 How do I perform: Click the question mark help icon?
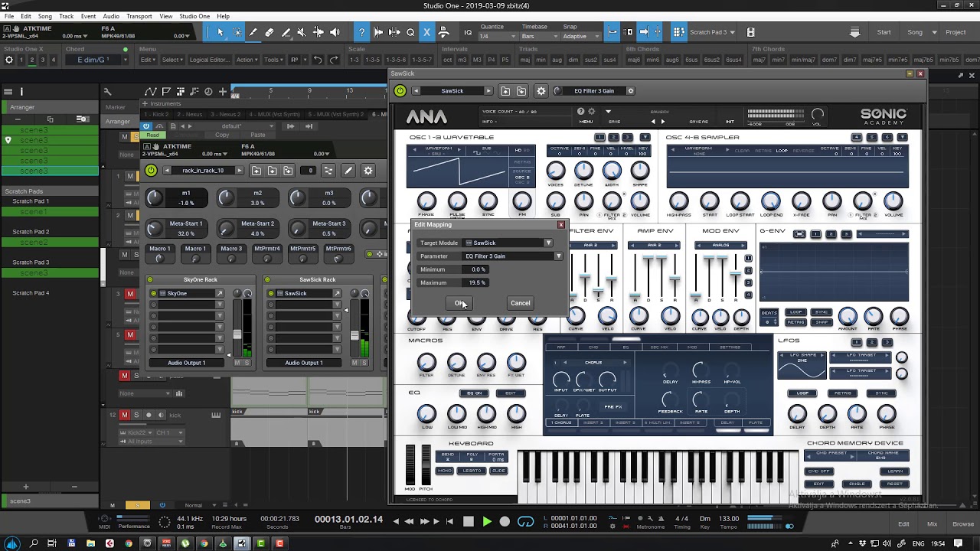(x=361, y=32)
